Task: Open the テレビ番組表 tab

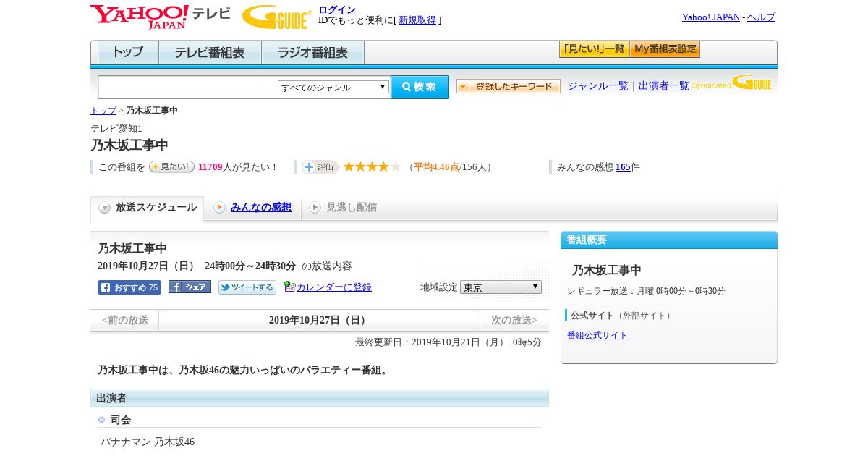Action: [210, 53]
